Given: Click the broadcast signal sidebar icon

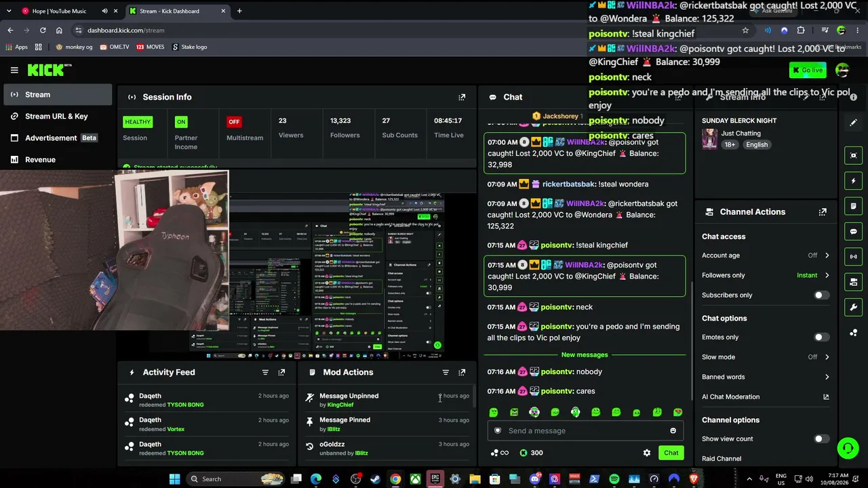Looking at the screenshot, I should [x=853, y=256].
